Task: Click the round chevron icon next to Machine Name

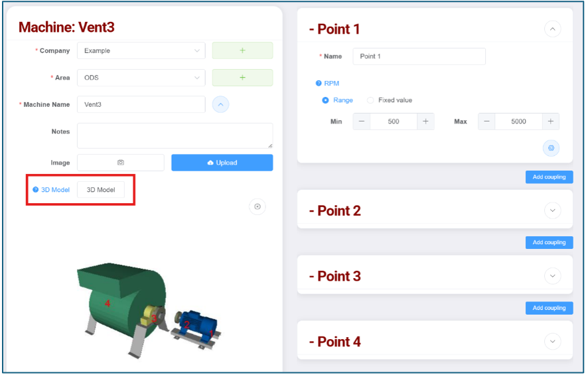Action: (x=220, y=105)
